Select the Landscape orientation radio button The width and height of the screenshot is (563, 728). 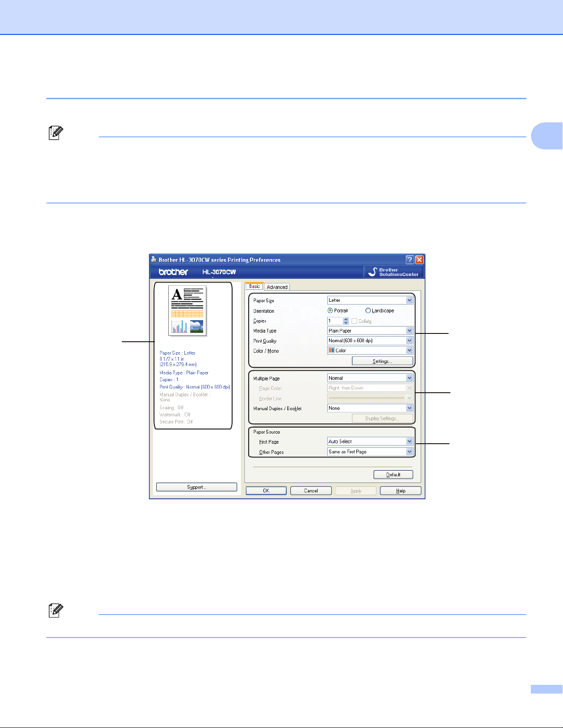(368, 310)
